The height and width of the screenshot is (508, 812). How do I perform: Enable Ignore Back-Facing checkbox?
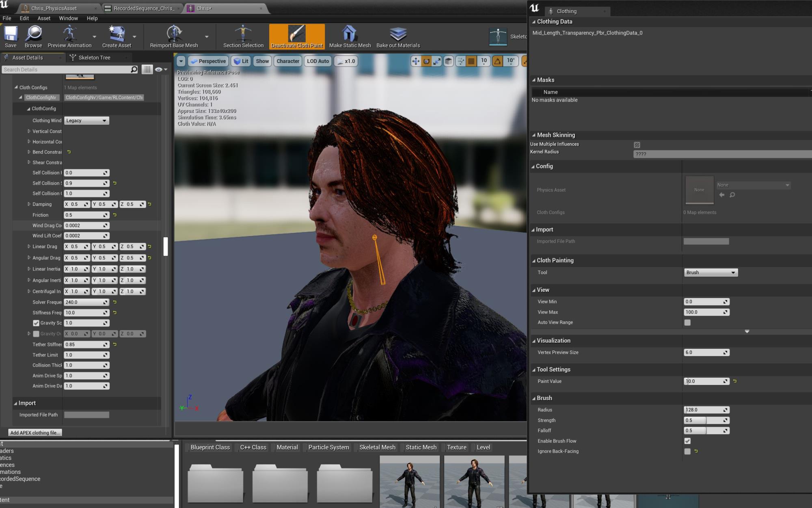687,451
